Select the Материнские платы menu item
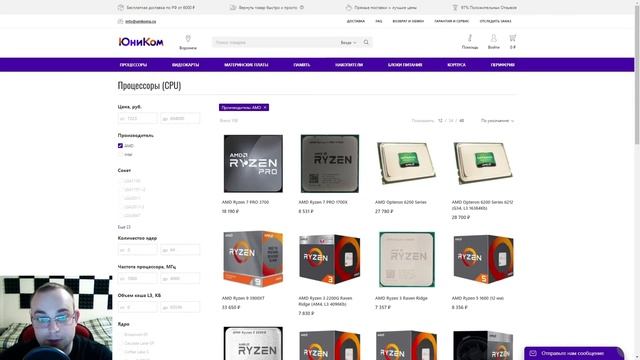This screenshot has width=640, height=360. tap(246, 65)
